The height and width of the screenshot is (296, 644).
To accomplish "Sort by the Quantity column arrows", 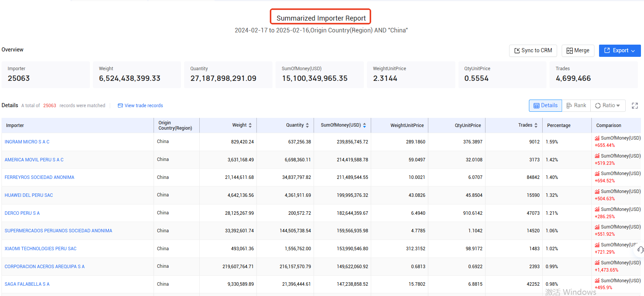I will (x=308, y=125).
